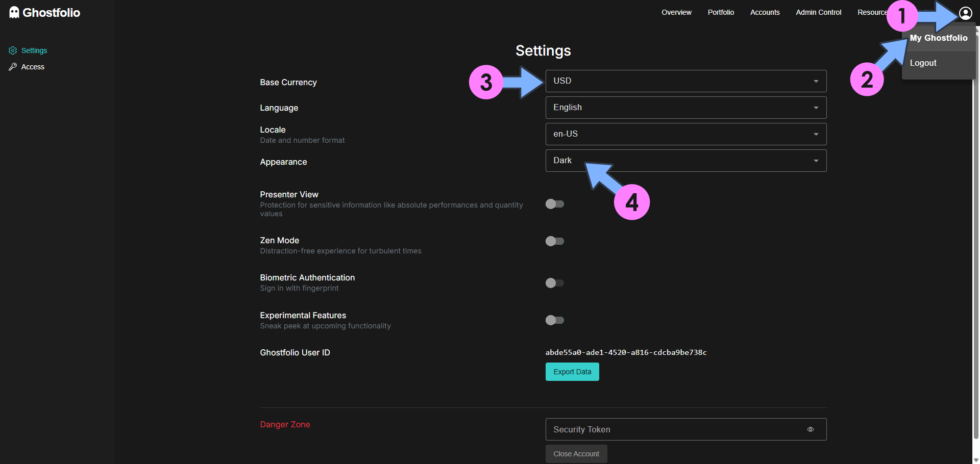Open the Language English dropdown
The width and height of the screenshot is (980, 464).
click(x=685, y=108)
